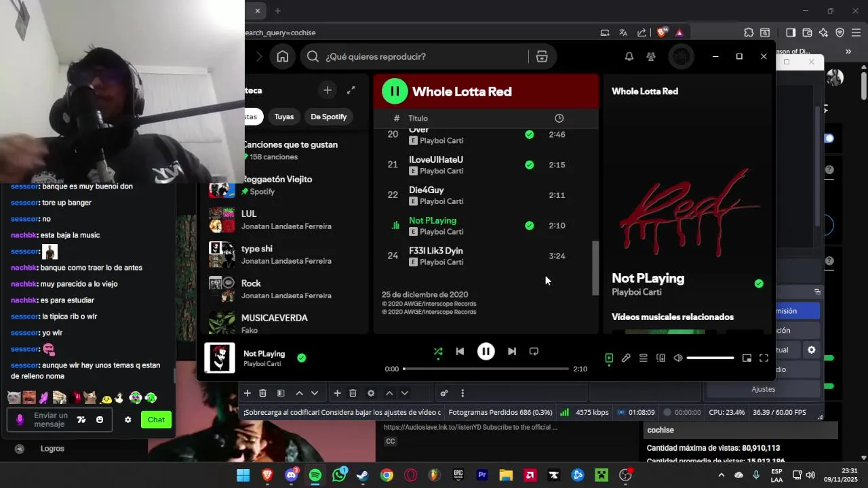Open the OBS source properties gear
The height and width of the screenshot is (488, 868).
371,393
